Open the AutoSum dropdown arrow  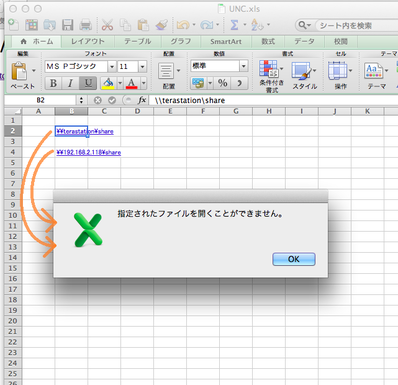point(245,25)
